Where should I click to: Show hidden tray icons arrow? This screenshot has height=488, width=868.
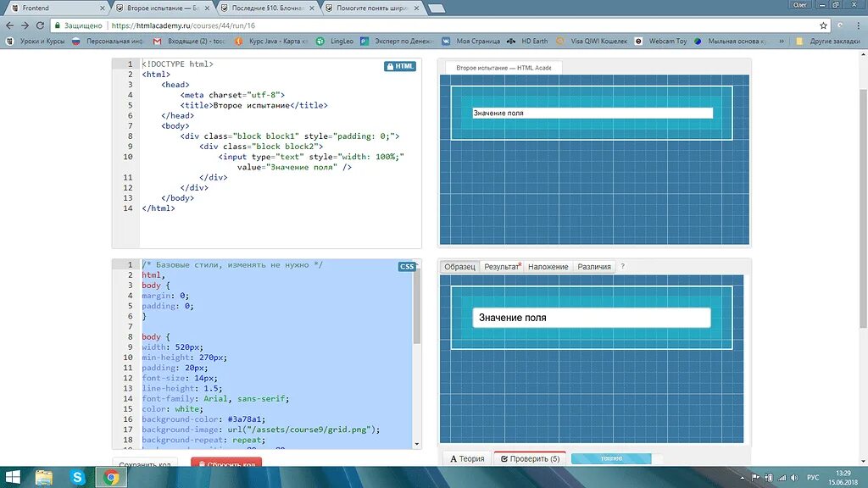[742, 478]
